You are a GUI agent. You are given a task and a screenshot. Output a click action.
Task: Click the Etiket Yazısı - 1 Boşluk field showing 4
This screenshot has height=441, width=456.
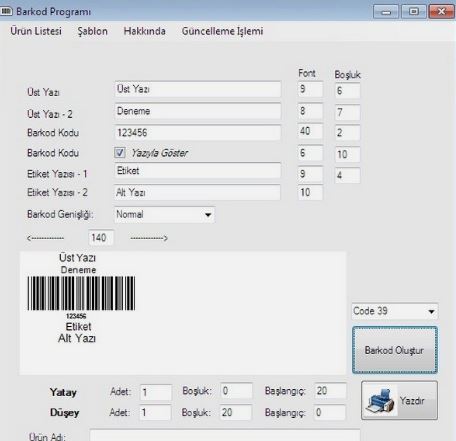click(347, 175)
